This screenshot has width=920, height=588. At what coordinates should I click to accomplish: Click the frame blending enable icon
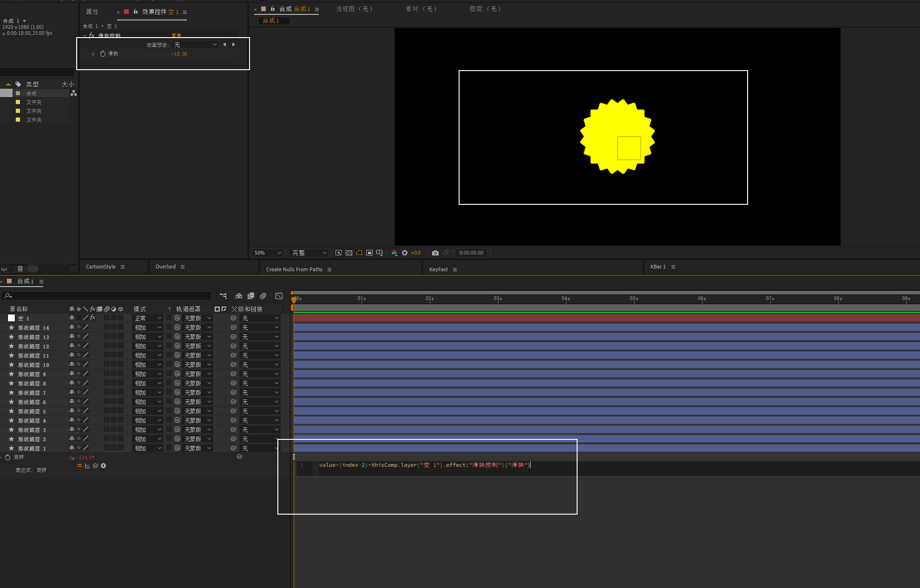(251, 296)
